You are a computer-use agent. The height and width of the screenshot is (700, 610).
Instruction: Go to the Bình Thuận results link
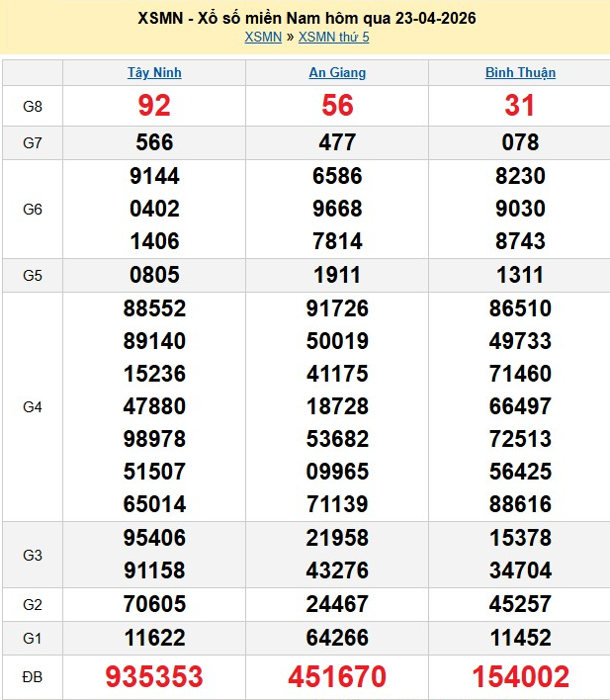(x=520, y=73)
